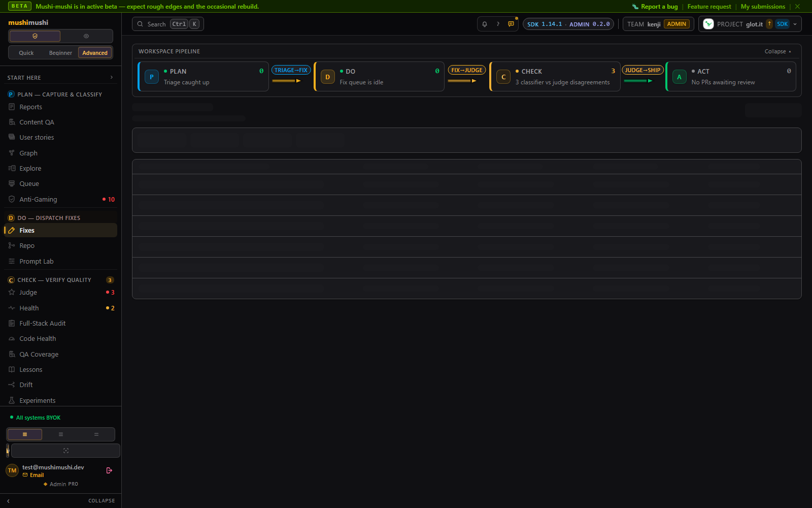Click the User stories sidebar icon
Viewport: 812px width, 508px height.
(12, 137)
